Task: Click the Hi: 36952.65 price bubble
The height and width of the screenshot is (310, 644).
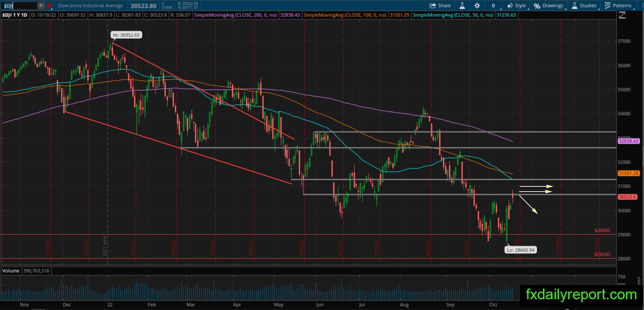Action: 126,35
